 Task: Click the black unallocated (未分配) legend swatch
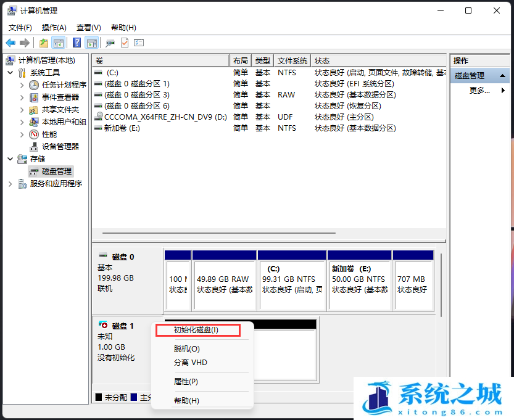point(98,397)
